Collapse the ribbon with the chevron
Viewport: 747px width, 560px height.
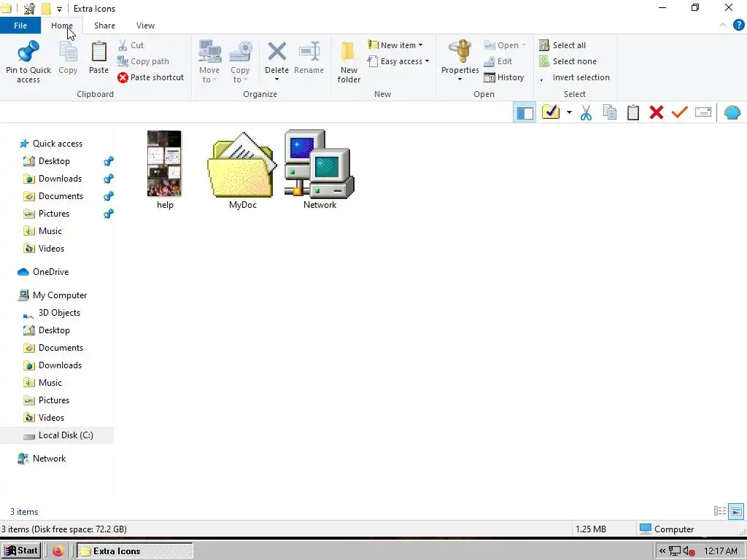point(723,26)
